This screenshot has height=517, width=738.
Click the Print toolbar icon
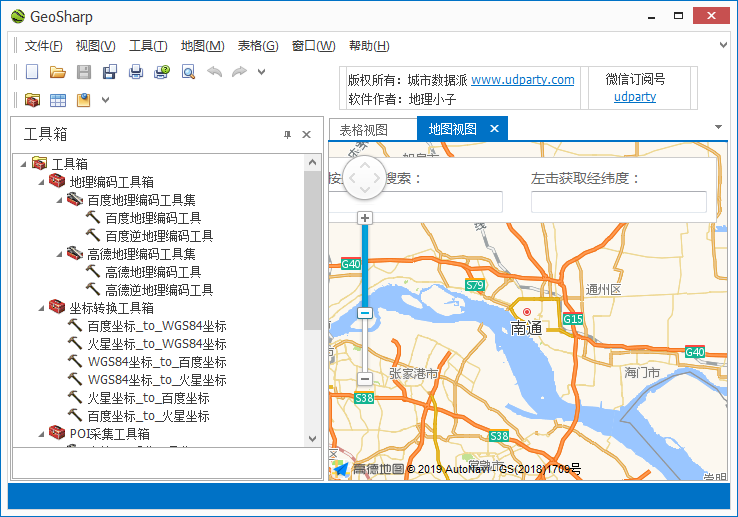coord(136,72)
